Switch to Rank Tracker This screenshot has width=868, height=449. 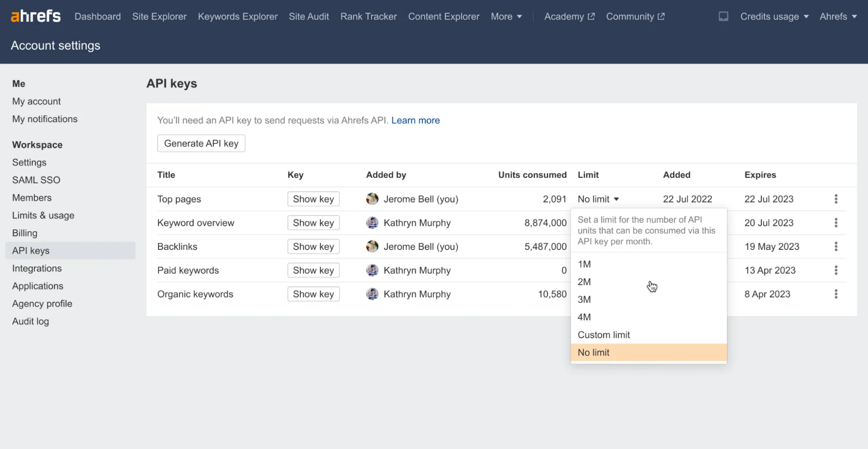click(368, 16)
